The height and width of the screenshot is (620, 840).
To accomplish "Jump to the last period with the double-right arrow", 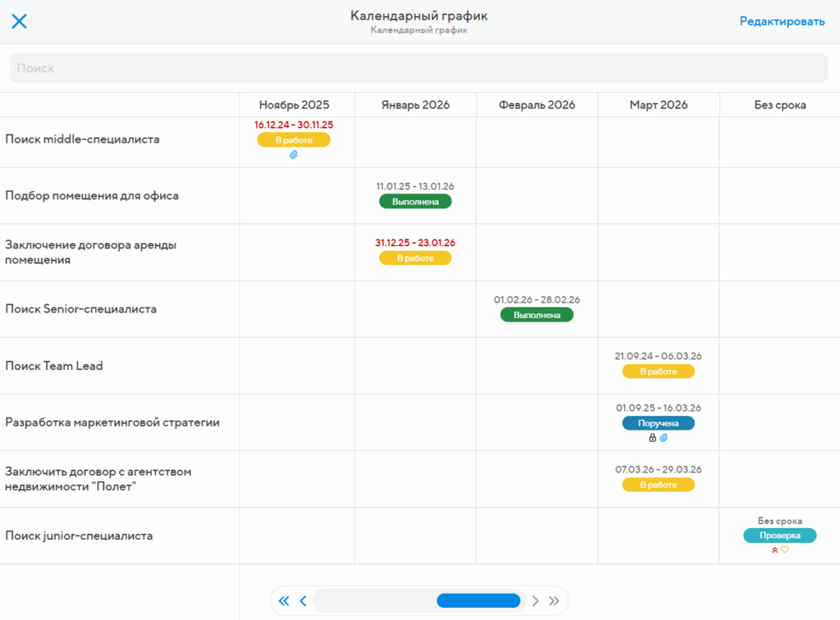I will pyautogui.click(x=555, y=601).
